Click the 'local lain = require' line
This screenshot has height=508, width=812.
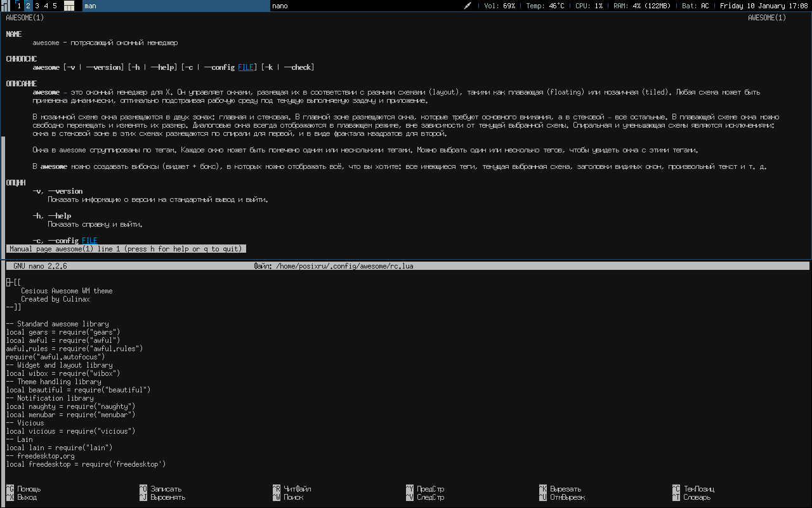(x=59, y=448)
